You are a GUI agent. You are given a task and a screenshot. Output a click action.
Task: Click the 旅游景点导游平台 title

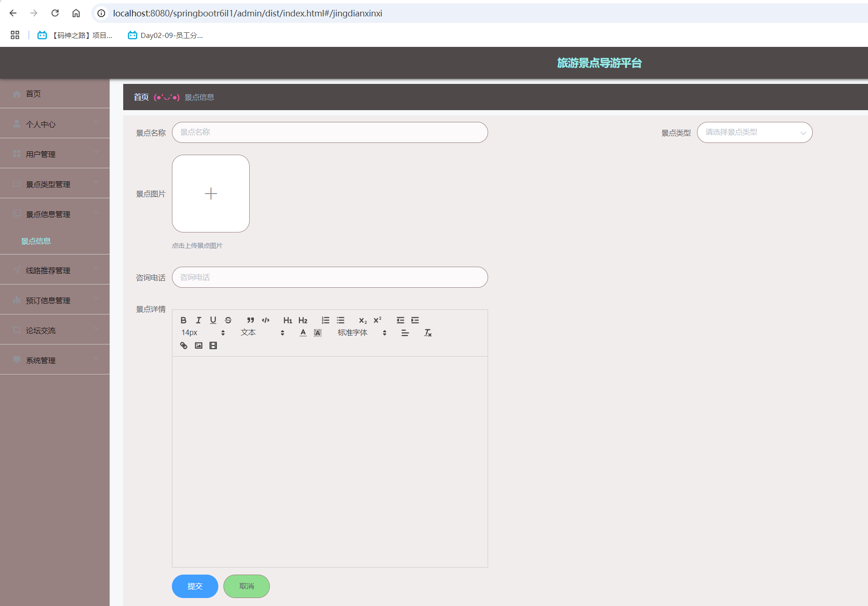pyautogui.click(x=599, y=63)
